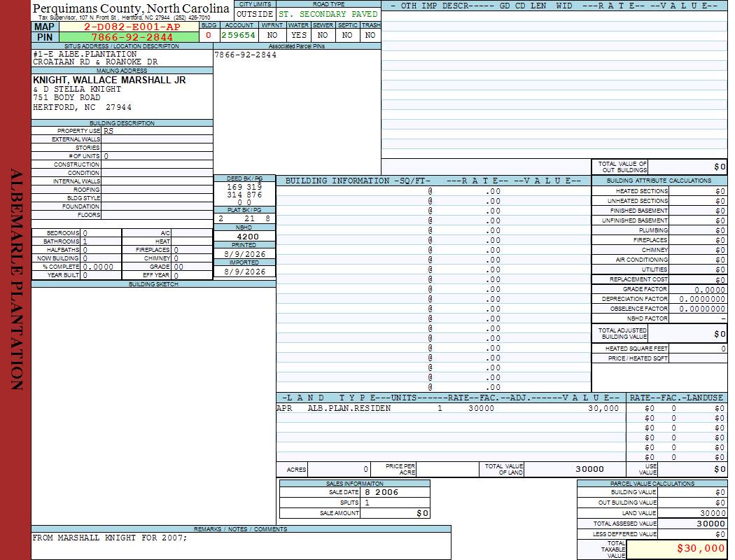The width and height of the screenshot is (735, 560).
Task: Click the OUTSIDE city limits value
Action: point(255,14)
